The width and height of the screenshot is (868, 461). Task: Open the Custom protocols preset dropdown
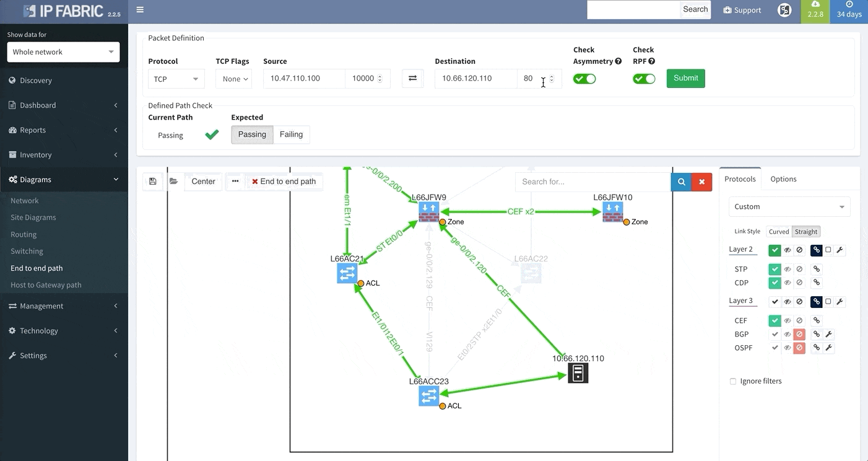coord(789,206)
